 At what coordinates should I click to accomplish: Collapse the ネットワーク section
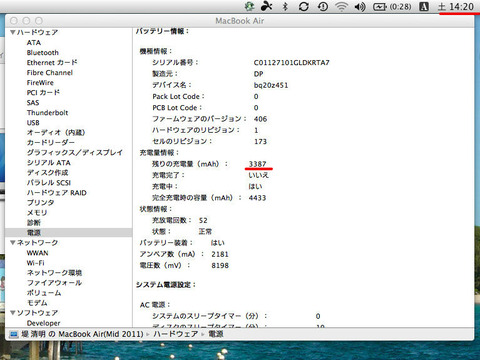13,243
